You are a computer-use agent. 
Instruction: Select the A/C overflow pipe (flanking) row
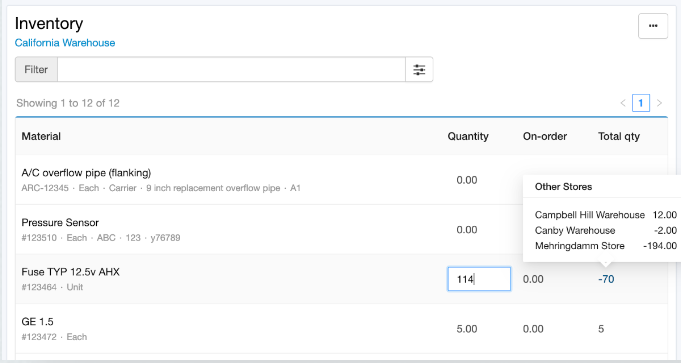pos(341,180)
